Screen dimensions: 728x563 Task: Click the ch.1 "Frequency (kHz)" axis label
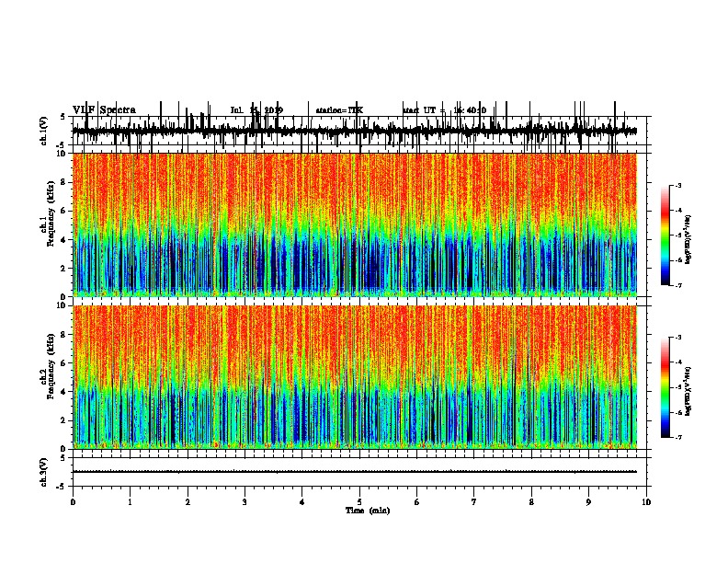(x=51, y=214)
